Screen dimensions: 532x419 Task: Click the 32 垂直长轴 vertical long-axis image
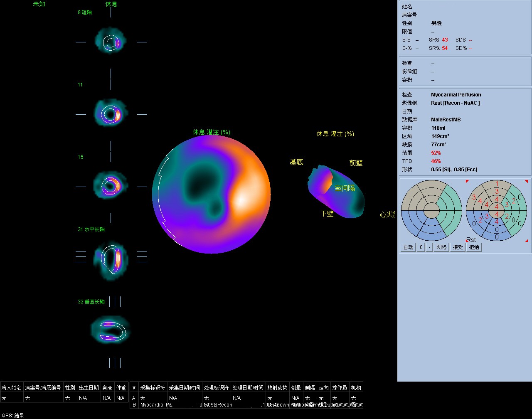pos(111,330)
